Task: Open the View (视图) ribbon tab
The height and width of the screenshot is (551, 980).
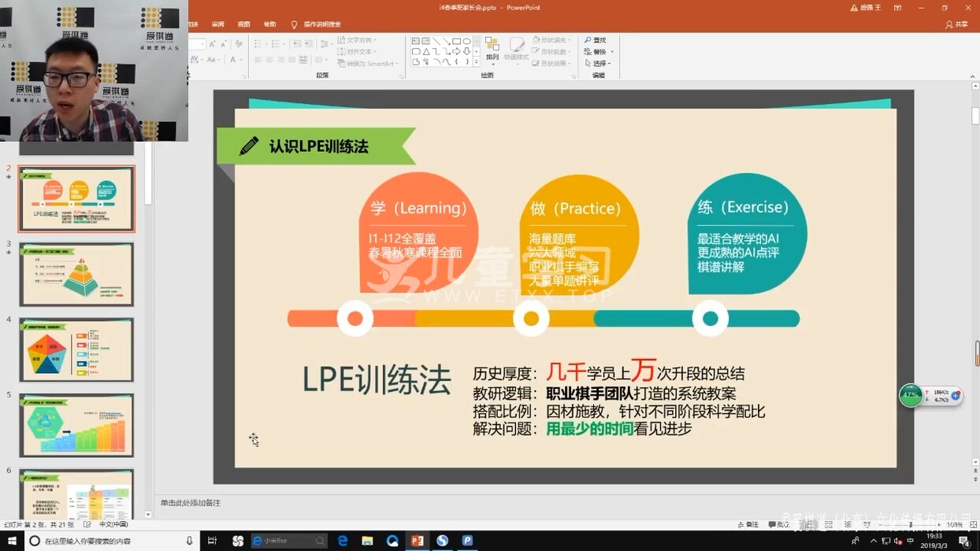Action: tap(244, 24)
